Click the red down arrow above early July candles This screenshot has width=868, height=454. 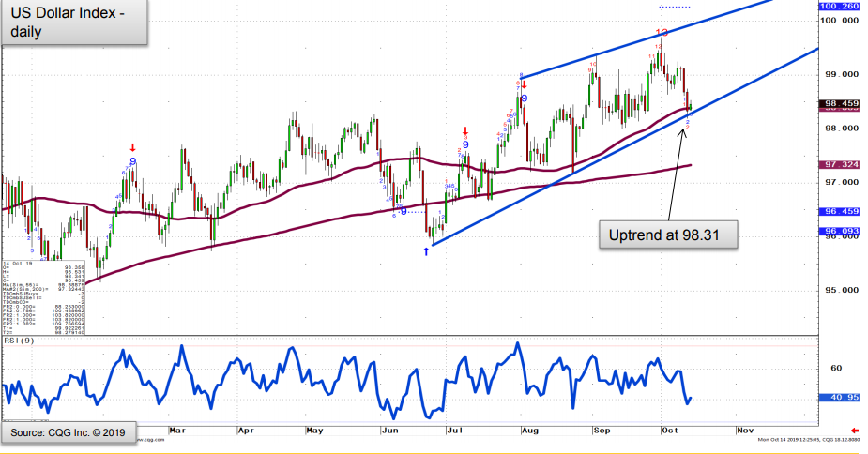[464, 131]
